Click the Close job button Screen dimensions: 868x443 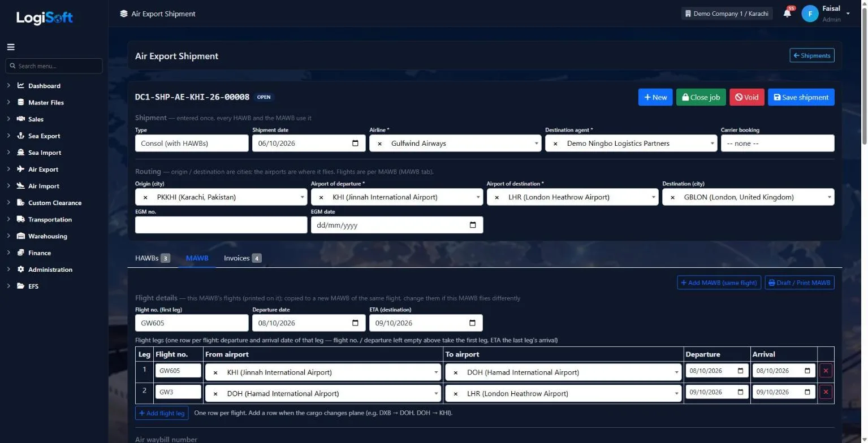701,97
